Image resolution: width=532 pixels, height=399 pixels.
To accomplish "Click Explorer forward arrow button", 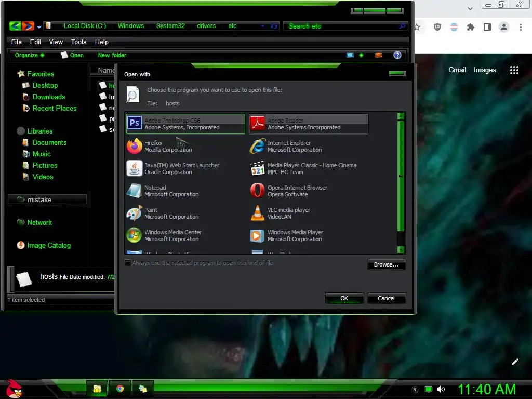I will (x=28, y=26).
